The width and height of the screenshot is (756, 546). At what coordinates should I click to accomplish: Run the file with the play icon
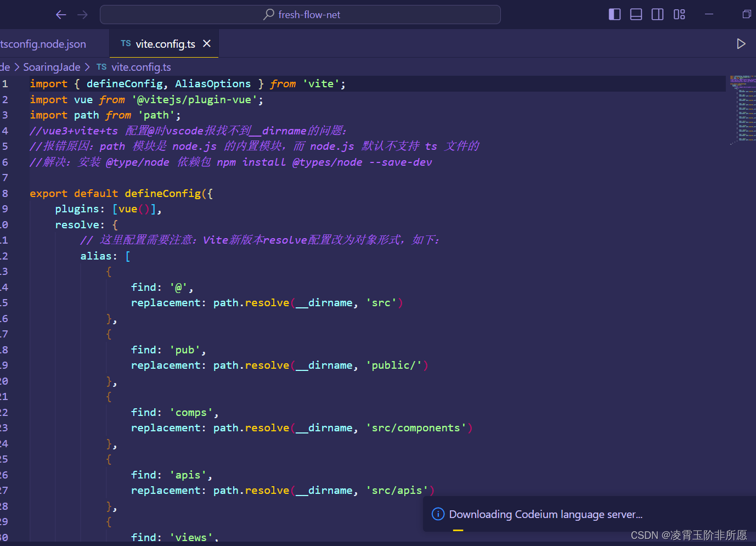click(x=741, y=44)
